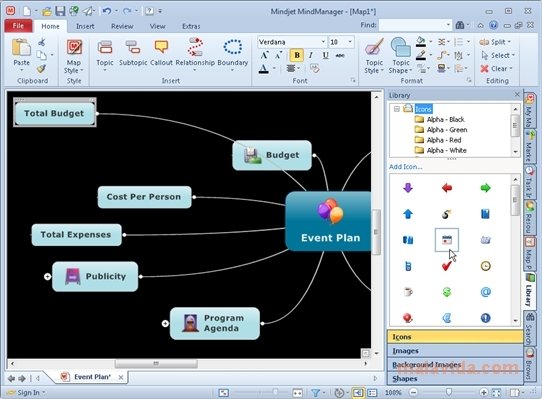Select the red left arrow icon
Viewport: 542px width, 399px height.
(447, 188)
